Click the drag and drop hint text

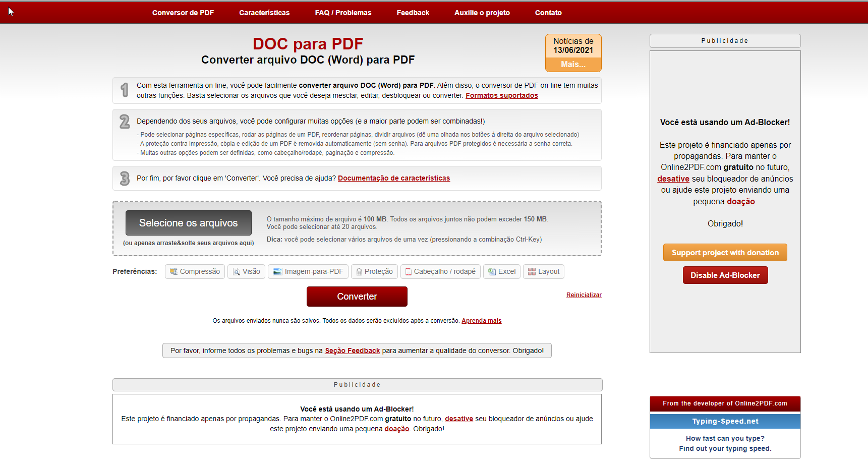[x=189, y=243]
